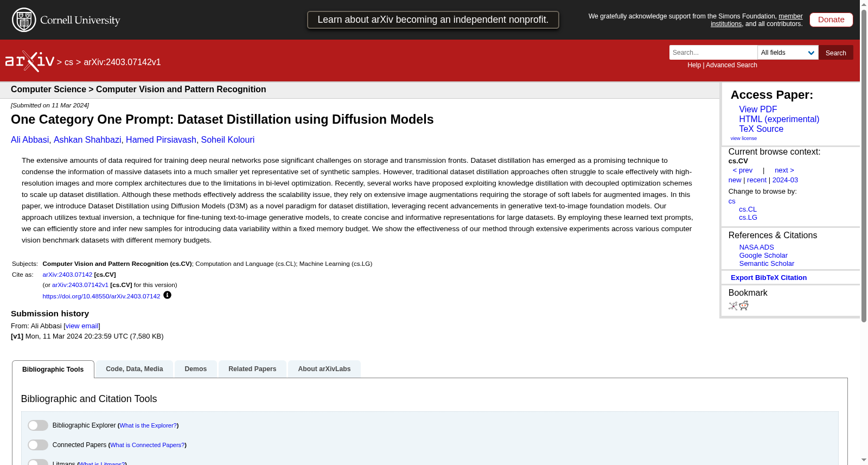The height and width of the screenshot is (465, 868).
Task: Open the HTML (experimental) link
Action: [x=779, y=119]
